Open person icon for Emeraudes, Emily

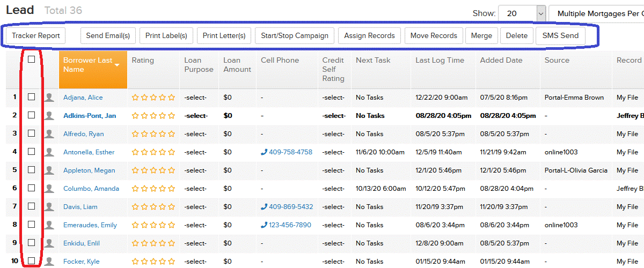[50, 225]
